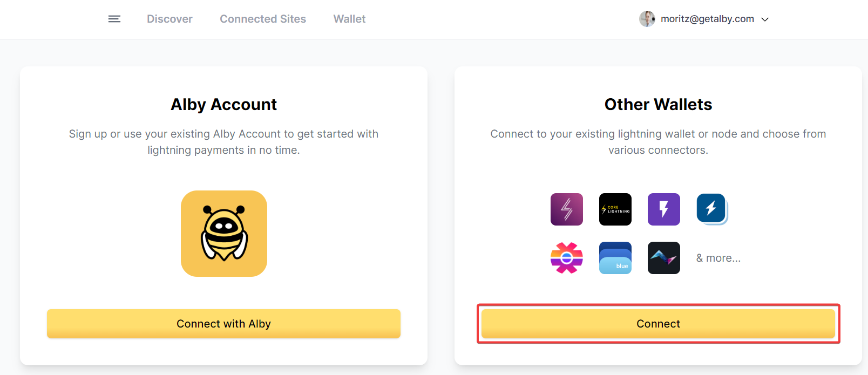Image resolution: width=868 pixels, height=375 pixels.
Task: Choose the Core Lightning wallet icon
Action: (x=615, y=209)
